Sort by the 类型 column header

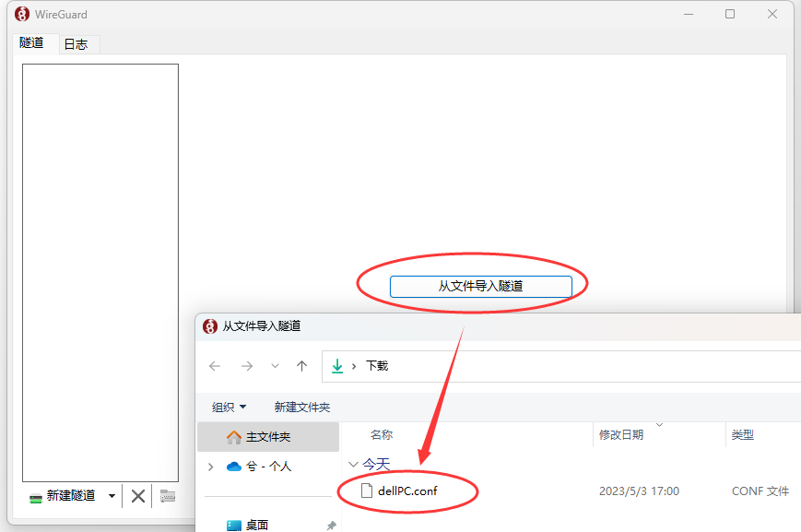point(743,435)
